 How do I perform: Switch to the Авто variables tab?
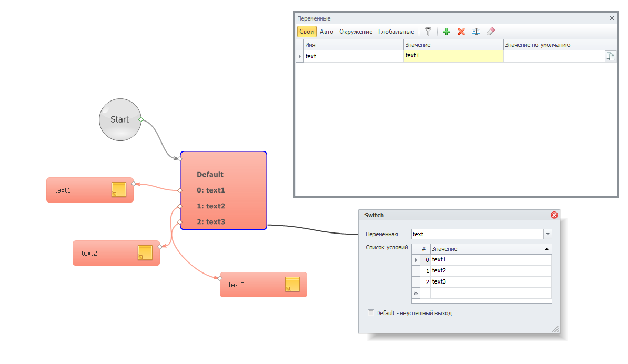[x=327, y=32]
